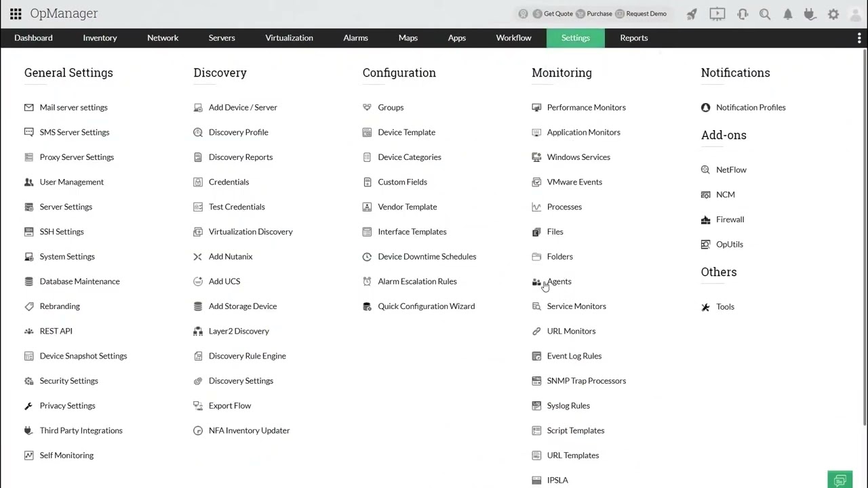
Task: Click the Notification Profiles bell icon
Action: pos(705,107)
